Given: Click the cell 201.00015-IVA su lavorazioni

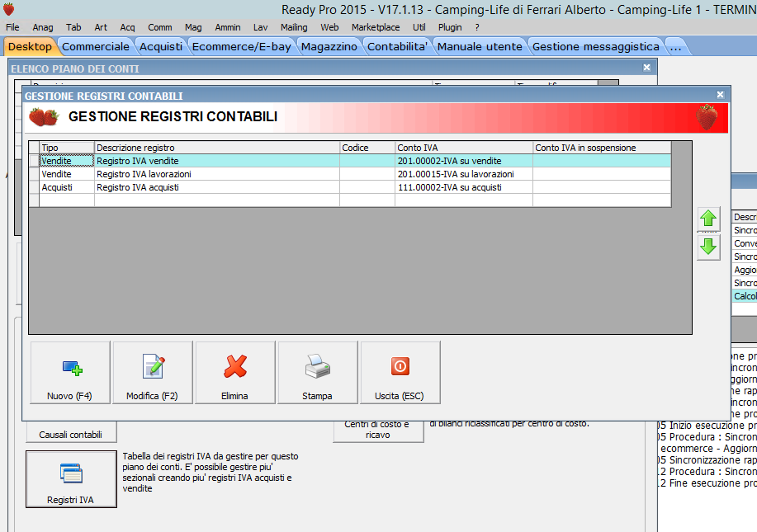Looking at the screenshot, I should click(x=463, y=174).
